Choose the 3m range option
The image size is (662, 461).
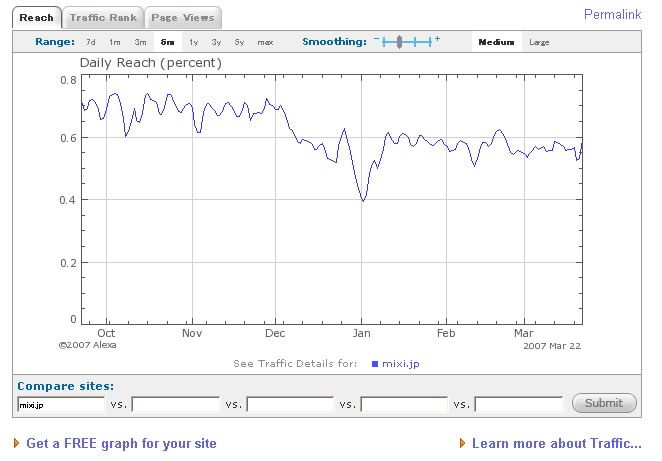pos(141,42)
